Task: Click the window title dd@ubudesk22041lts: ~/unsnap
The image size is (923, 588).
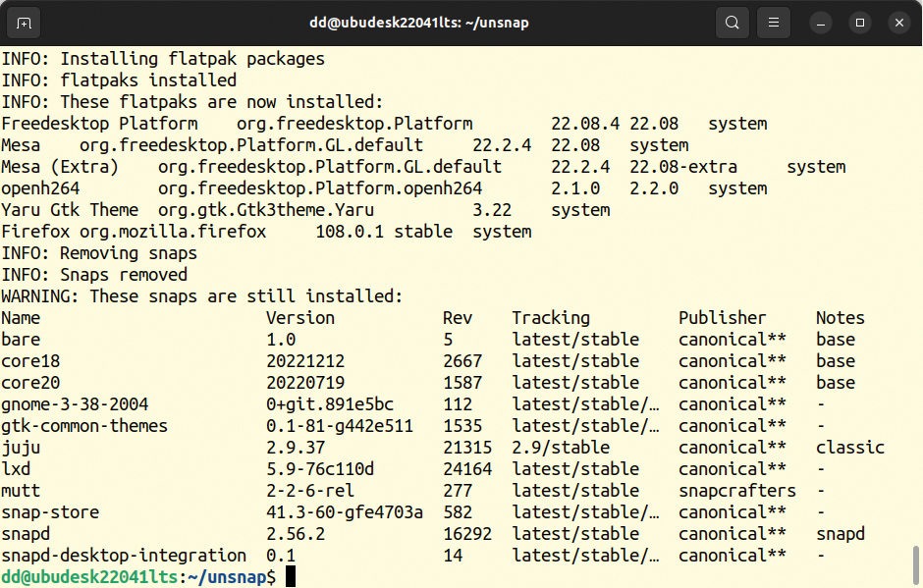Action: click(x=419, y=23)
